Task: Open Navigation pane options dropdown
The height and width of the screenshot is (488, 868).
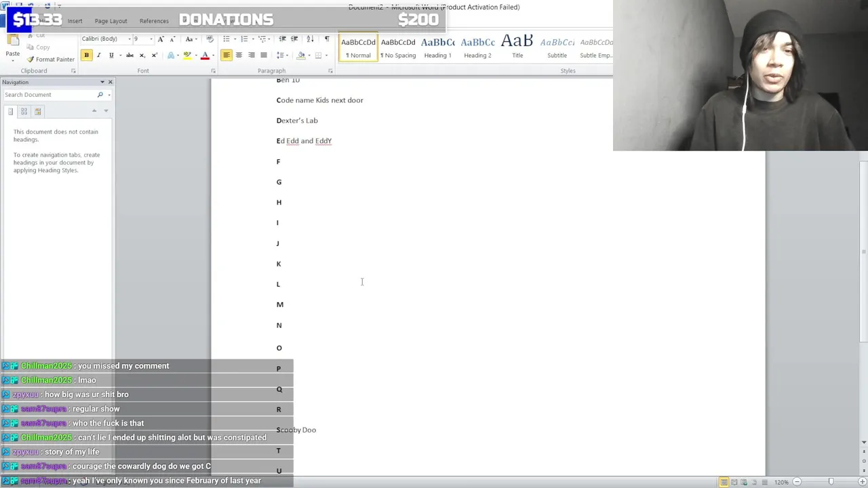Action: tap(102, 82)
